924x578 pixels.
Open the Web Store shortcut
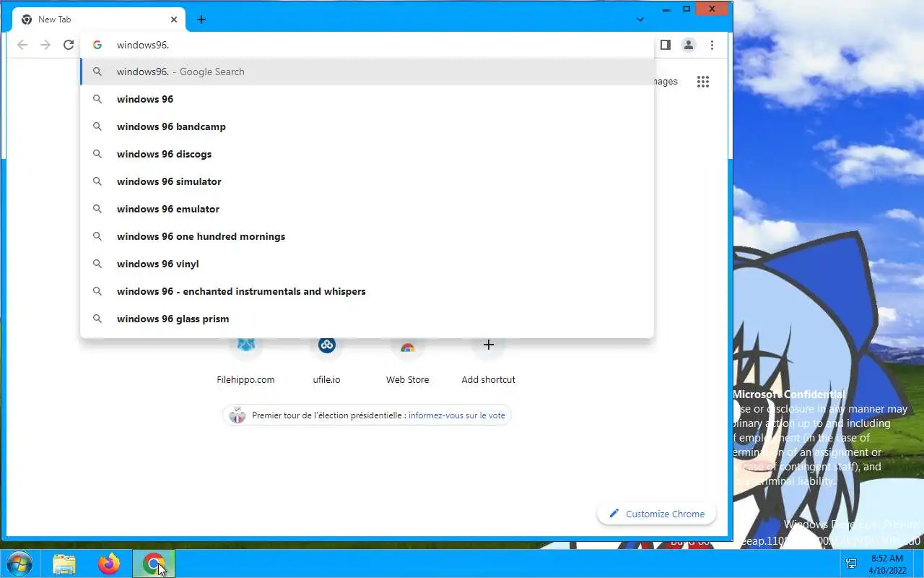click(408, 361)
